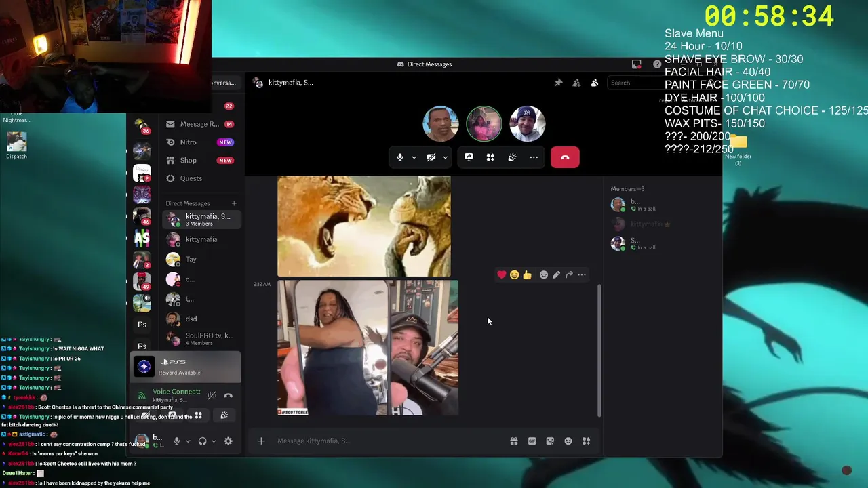Add friends to the DM
This screenshot has width=868, height=488.
[576, 83]
